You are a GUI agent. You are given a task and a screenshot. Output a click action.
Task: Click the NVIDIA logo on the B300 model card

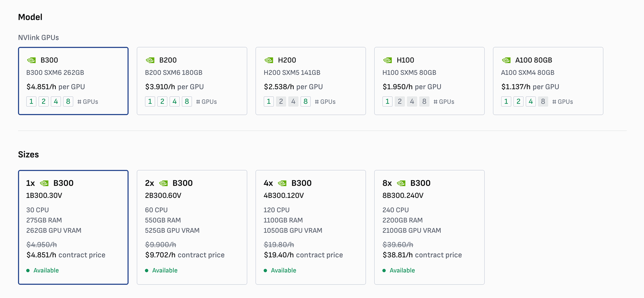point(31,60)
